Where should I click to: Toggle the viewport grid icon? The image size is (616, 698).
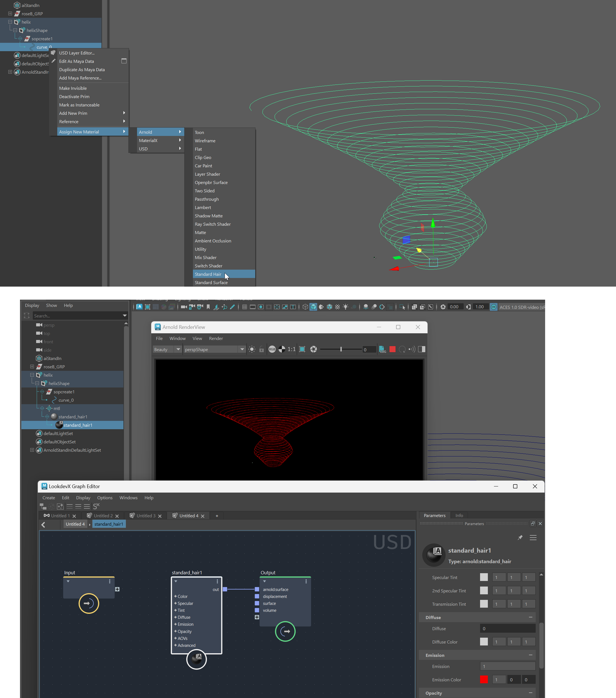pos(245,307)
